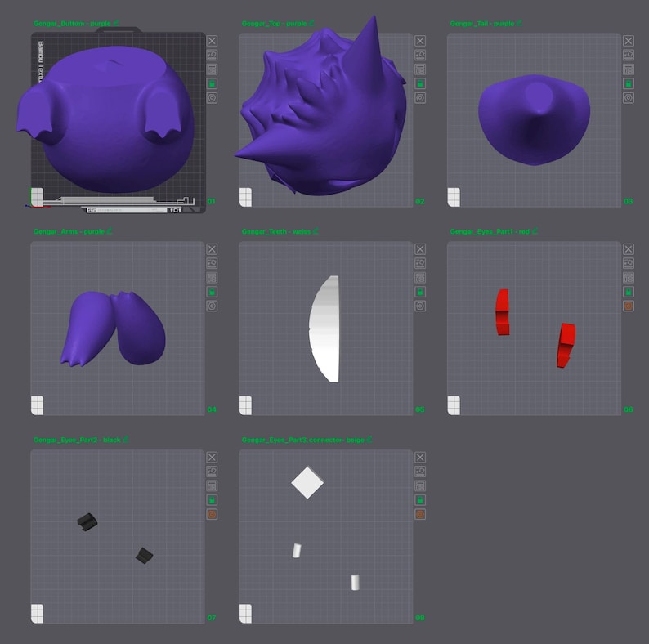Toggle the lock on Gengar_Arms plate
Screen dimensions: 649x644
click(x=212, y=292)
